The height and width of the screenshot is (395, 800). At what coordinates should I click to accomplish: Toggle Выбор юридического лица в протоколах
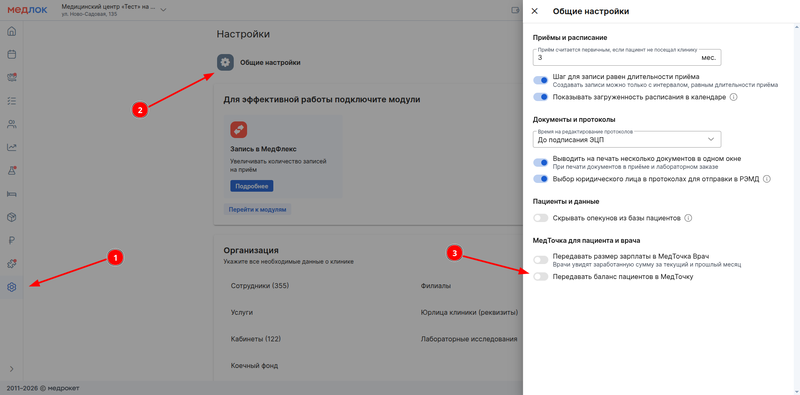pos(540,179)
